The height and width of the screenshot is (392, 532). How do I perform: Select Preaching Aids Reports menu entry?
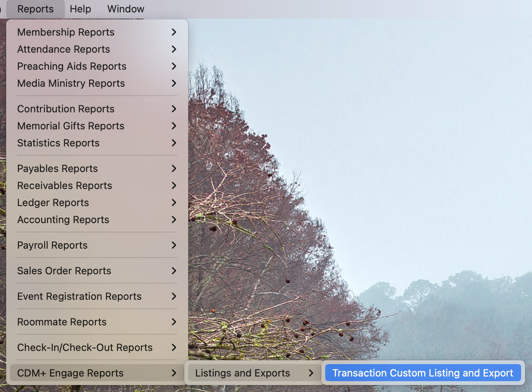(72, 66)
